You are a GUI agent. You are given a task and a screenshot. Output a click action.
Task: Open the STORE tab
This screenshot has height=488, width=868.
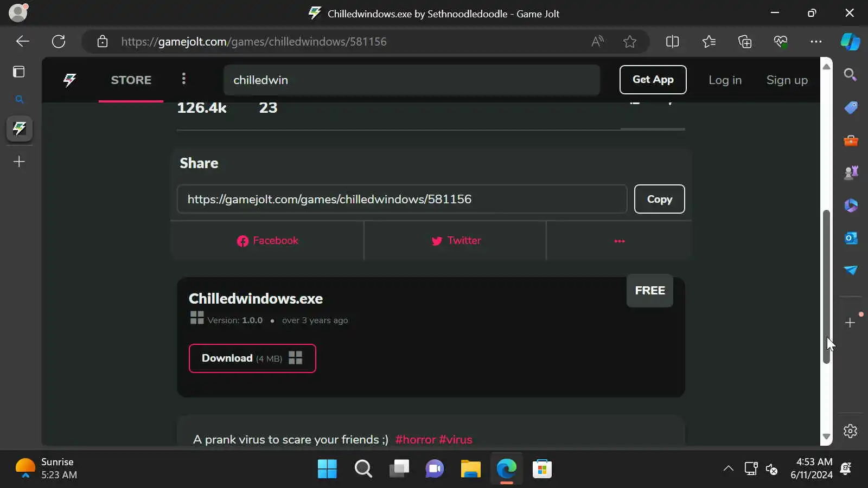pos(131,80)
